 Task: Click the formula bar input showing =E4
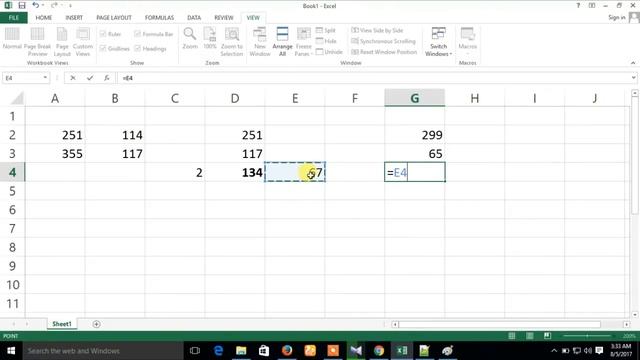[373, 78]
